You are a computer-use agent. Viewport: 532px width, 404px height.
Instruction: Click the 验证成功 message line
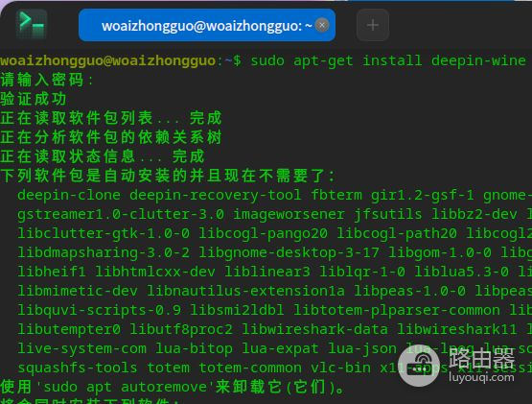34,99
